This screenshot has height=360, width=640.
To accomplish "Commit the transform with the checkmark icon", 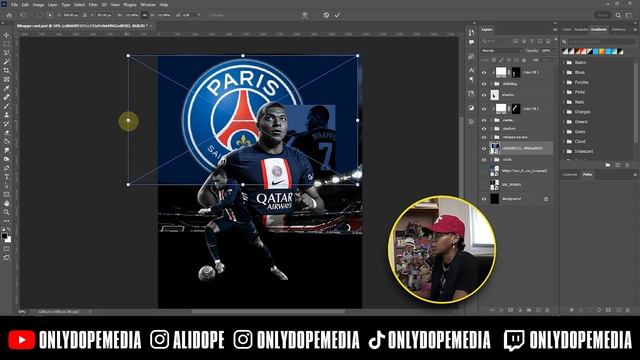I will tap(338, 15).
